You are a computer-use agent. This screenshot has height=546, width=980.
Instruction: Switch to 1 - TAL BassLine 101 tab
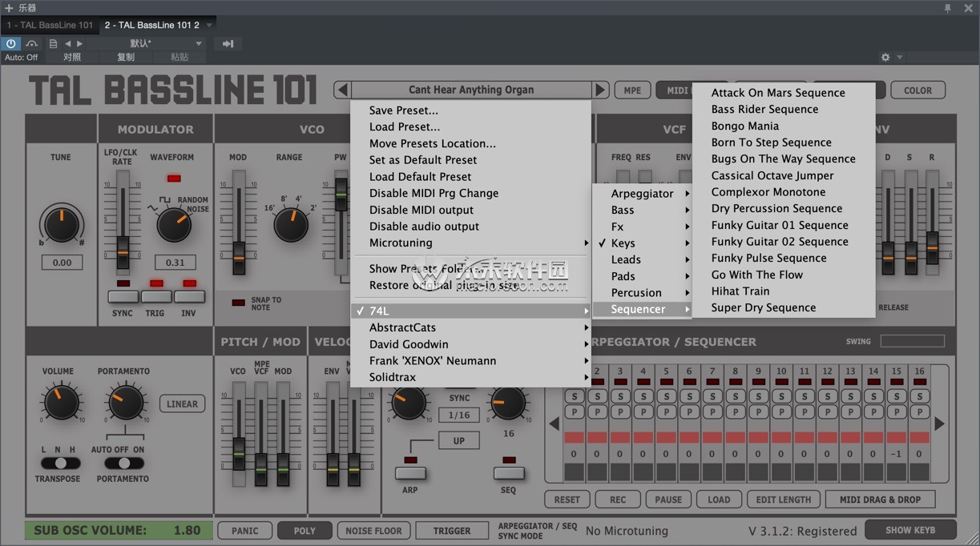click(x=50, y=25)
